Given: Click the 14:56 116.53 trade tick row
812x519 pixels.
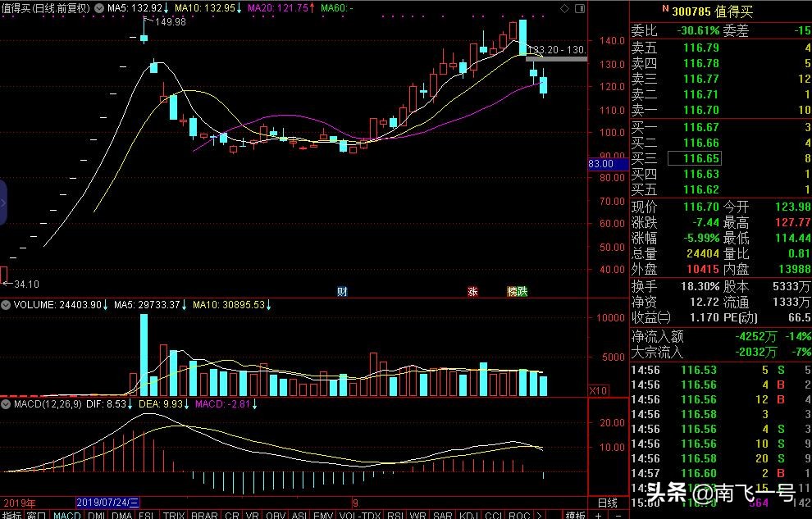Looking at the screenshot, I should [721, 370].
